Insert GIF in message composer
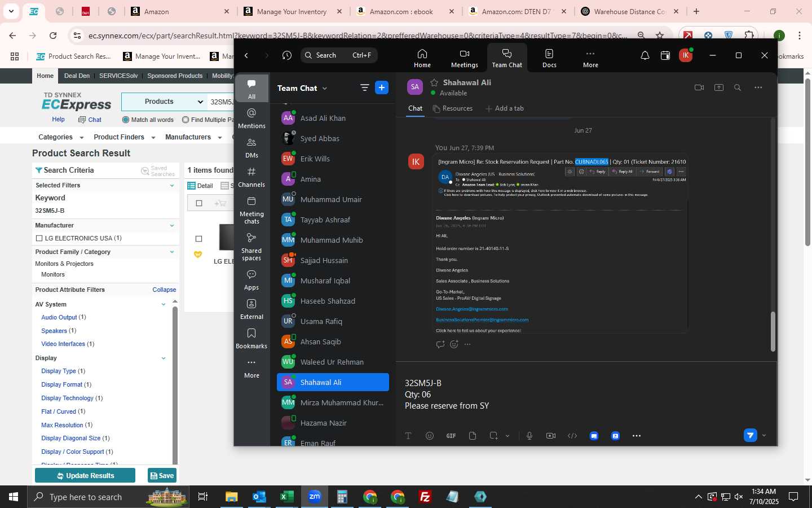Screen dimensions: 812x508 coord(451,436)
